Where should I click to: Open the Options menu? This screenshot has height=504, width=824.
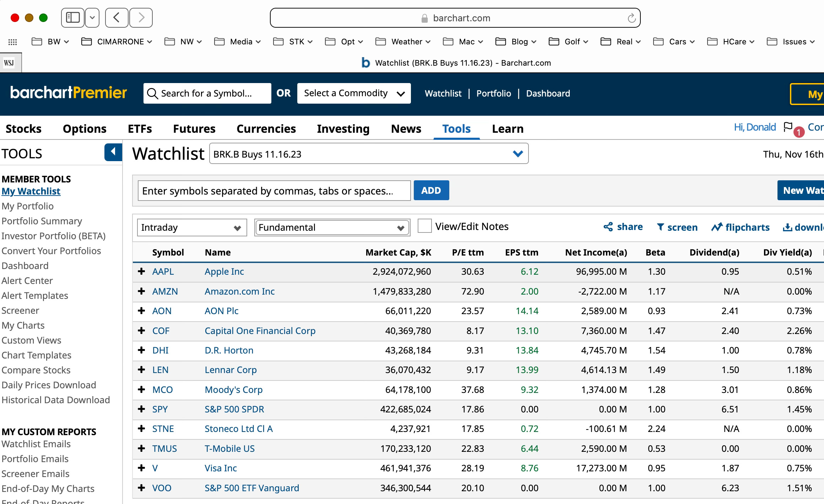pyautogui.click(x=85, y=128)
